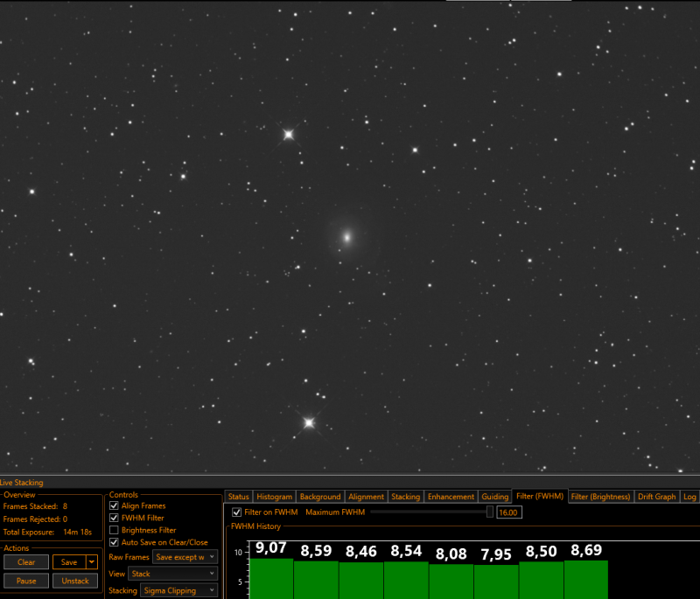The height and width of the screenshot is (599, 700).
Task: Click the Save button
Action: click(x=69, y=562)
